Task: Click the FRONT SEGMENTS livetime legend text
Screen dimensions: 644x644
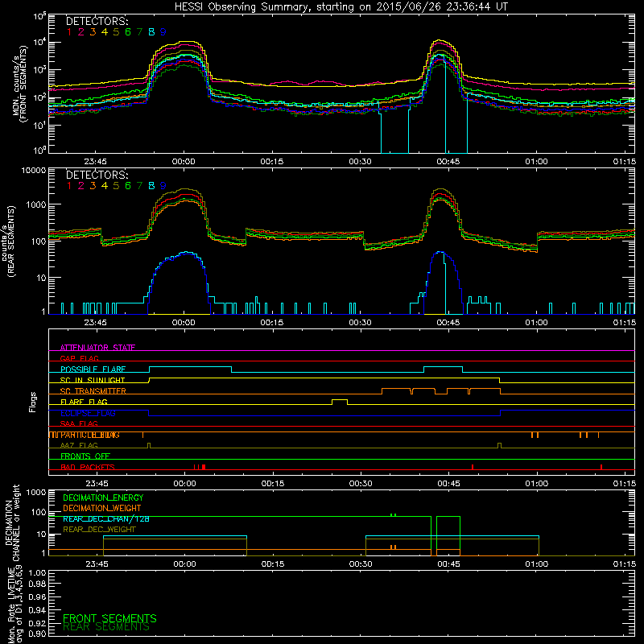Action: [109, 618]
